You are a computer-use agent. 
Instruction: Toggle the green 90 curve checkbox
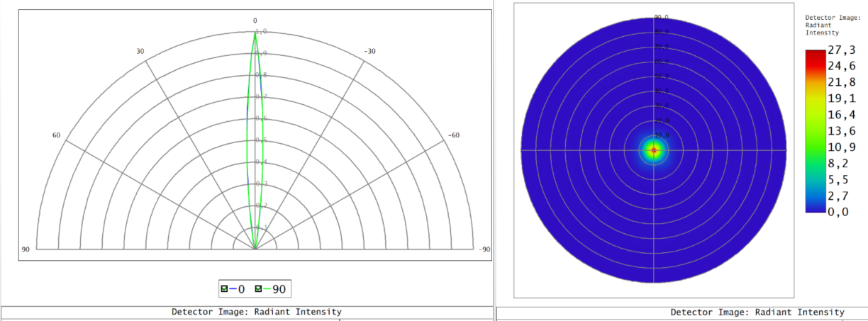click(x=260, y=288)
